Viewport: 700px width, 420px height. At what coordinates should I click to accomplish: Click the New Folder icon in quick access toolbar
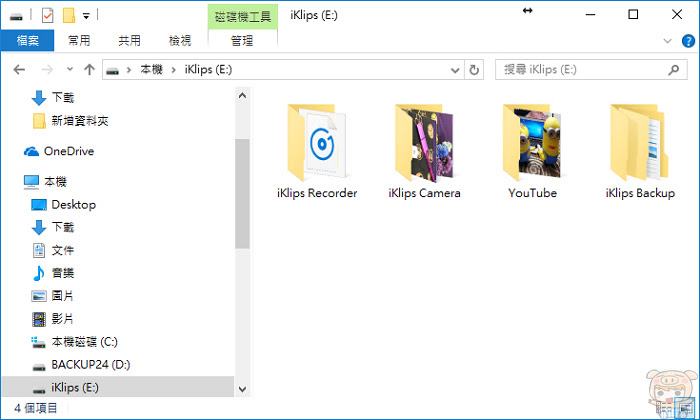pyautogui.click(x=69, y=16)
